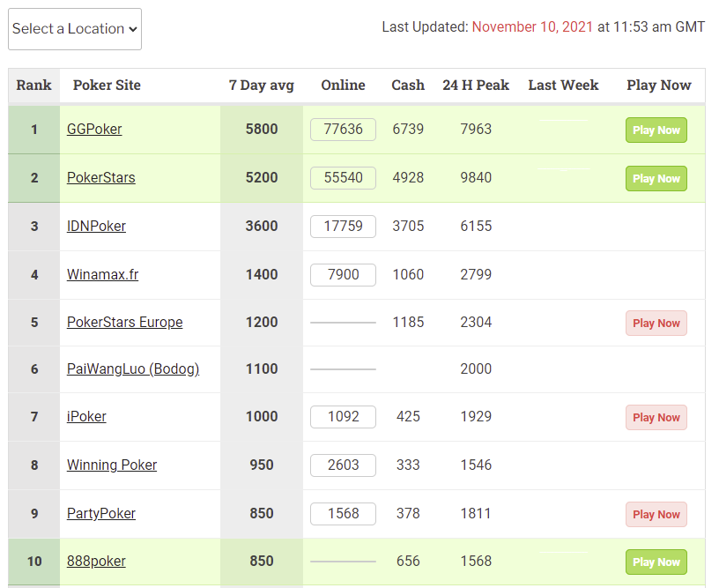Image resolution: width=719 pixels, height=588 pixels.
Task: Click the Winning Poker link
Action: tap(112, 465)
